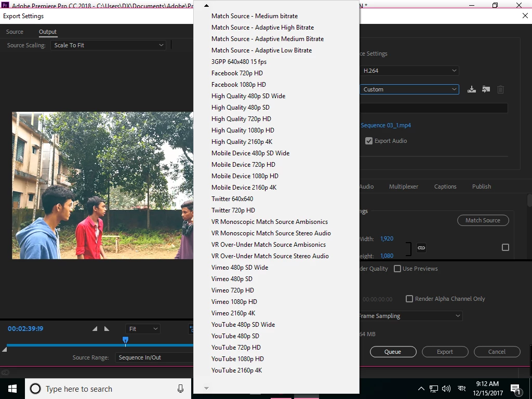Viewport: 532px width, 399px height.
Task: Click the Comments text field
Action: (x=433, y=108)
